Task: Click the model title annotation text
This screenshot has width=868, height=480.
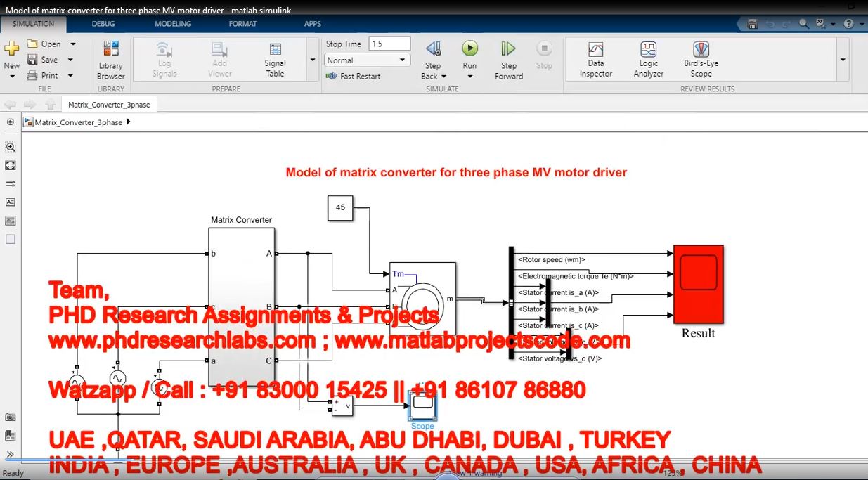Action: click(456, 172)
